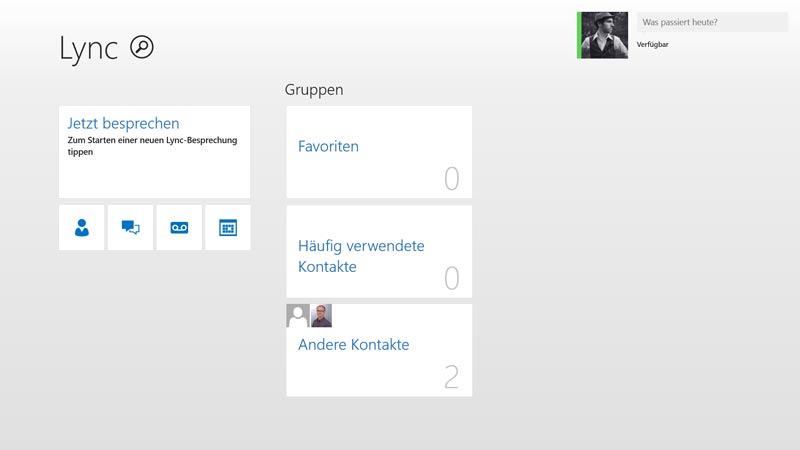Click the user profile photo

[605, 35]
